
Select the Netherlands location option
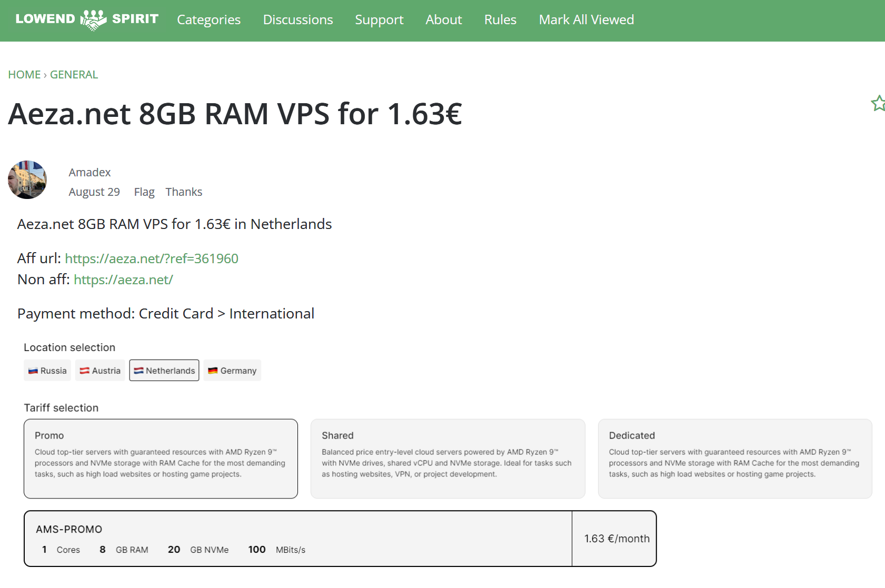tap(164, 371)
